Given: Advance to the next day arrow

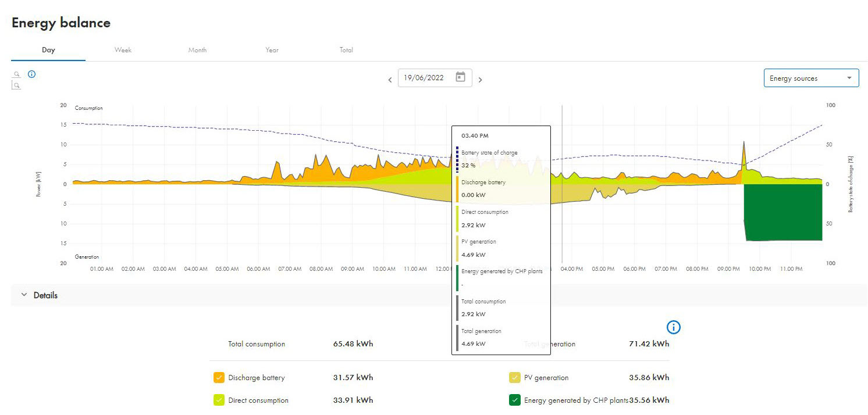Looking at the screenshot, I should [480, 80].
